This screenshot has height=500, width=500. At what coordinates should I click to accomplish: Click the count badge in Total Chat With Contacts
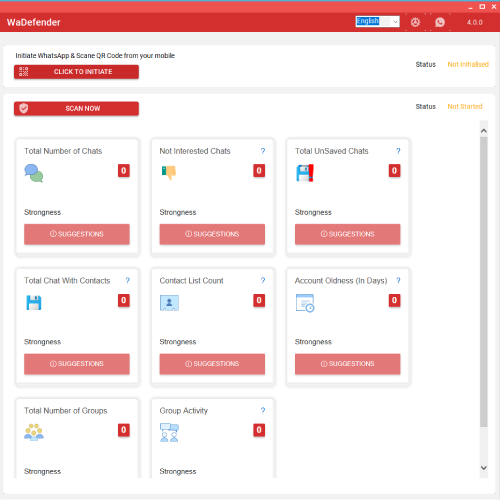[x=124, y=300]
